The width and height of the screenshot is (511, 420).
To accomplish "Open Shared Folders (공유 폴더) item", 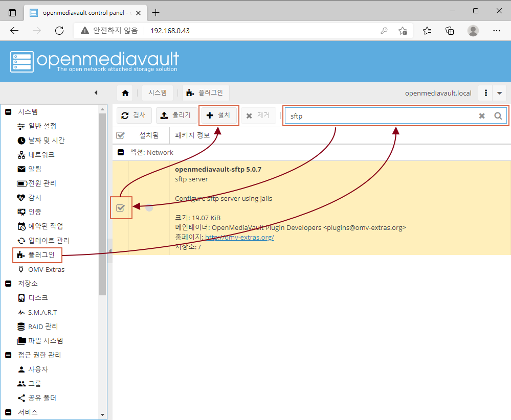I will [x=37, y=398].
